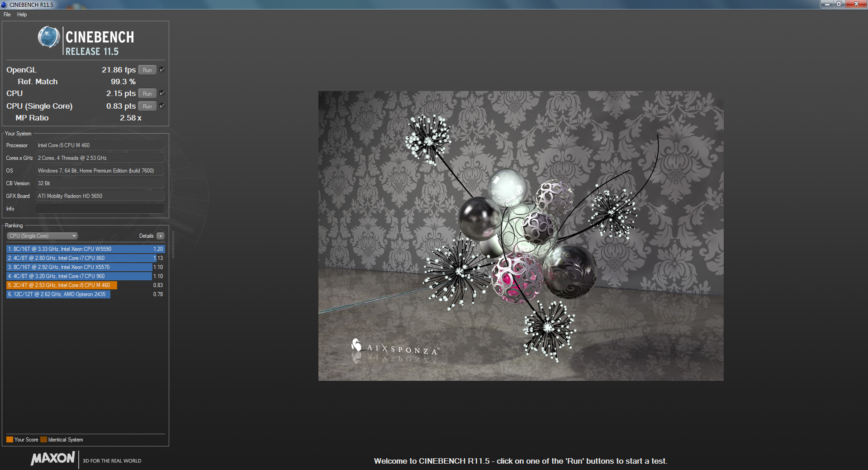Restore down the CINEBENCH window
The image size is (868, 470).
(839, 4)
